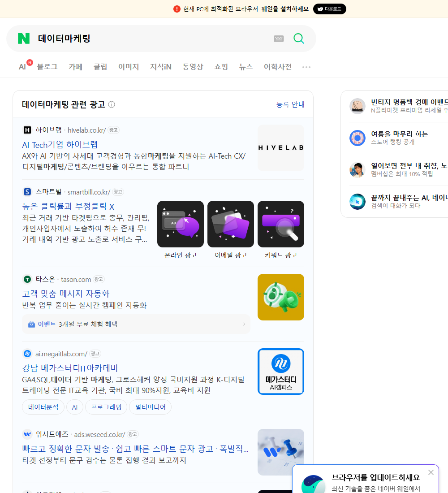448x493 pixels.
Task: Click the info icon beside 관련 광고 heading
Action: pyautogui.click(x=112, y=104)
